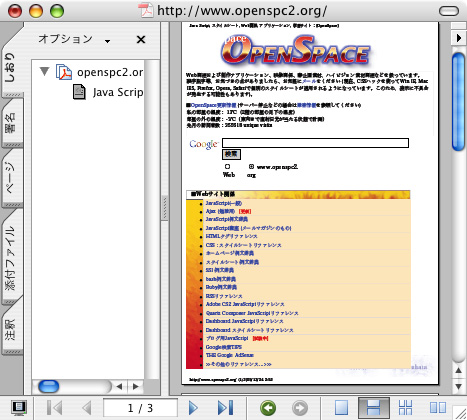The height and width of the screenshot is (420, 467).
Task: Select the Web radio button
Action: pyautogui.click(x=227, y=166)
